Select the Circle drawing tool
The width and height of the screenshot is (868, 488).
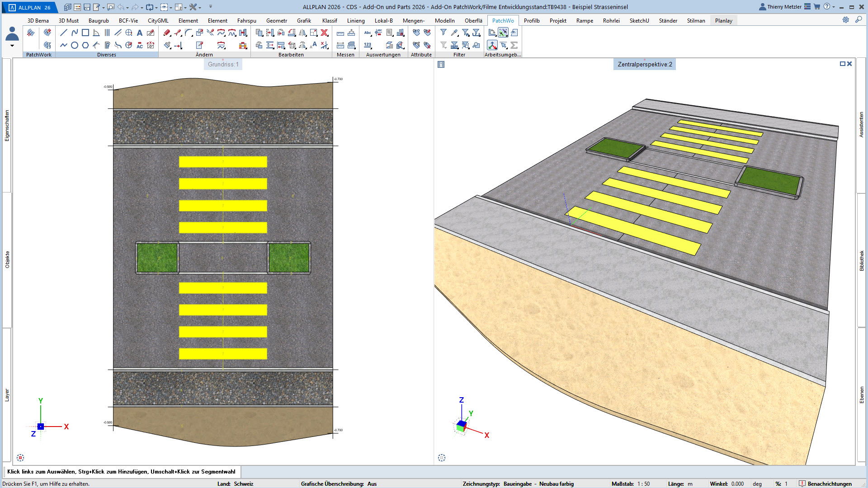pos(75,45)
